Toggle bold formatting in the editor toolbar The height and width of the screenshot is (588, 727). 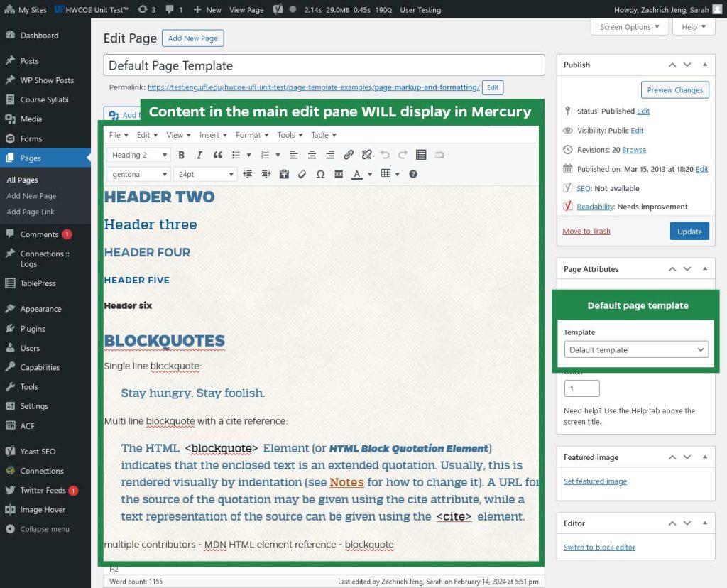coord(182,155)
